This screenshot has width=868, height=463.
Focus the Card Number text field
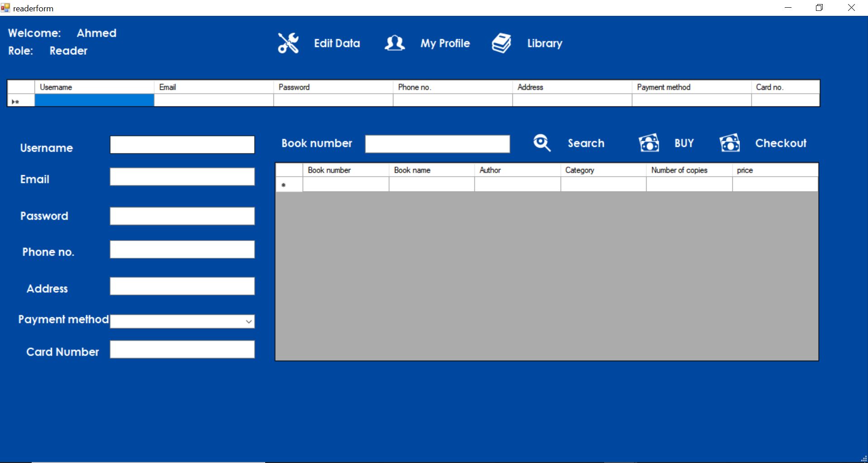pos(182,350)
